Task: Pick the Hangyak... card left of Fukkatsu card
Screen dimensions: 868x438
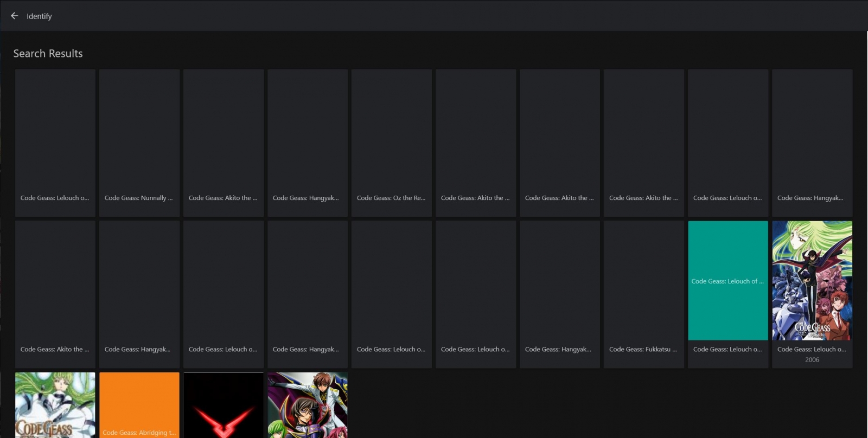Action: click(x=560, y=294)
